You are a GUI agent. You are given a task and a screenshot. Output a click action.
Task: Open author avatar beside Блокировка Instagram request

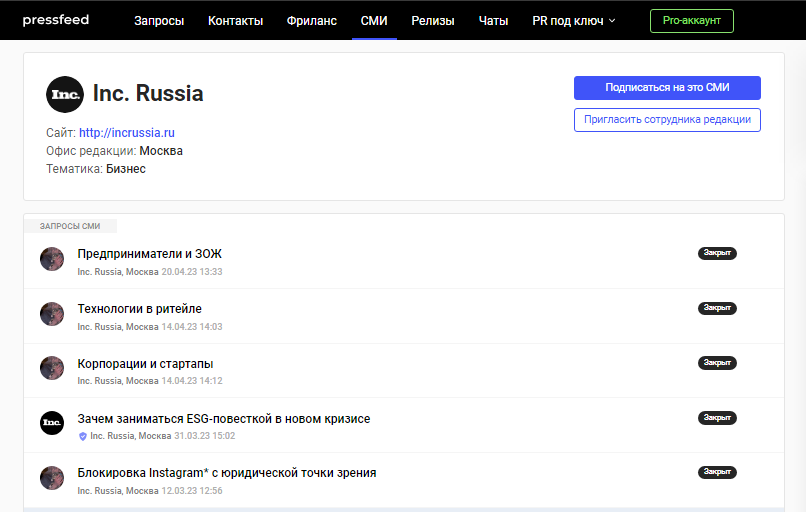point(52,478)
